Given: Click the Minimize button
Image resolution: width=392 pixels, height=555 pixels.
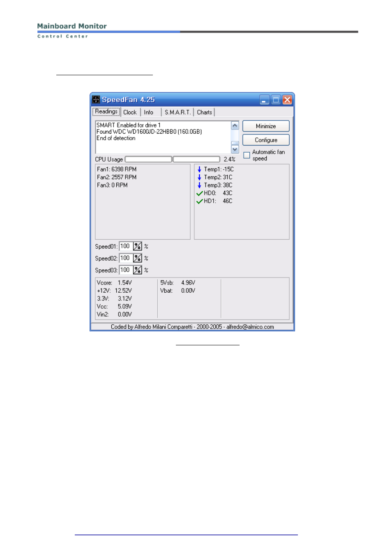Looking at the screenshot, I should [x=266, y=126].
